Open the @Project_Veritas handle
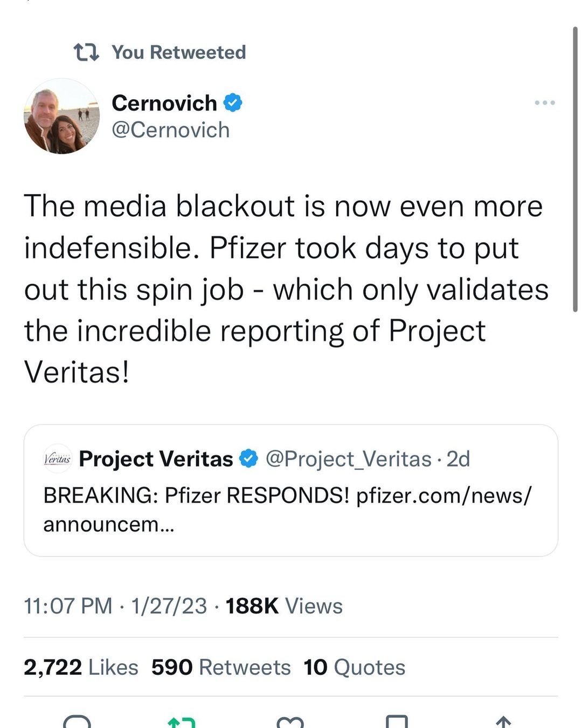 349,459
